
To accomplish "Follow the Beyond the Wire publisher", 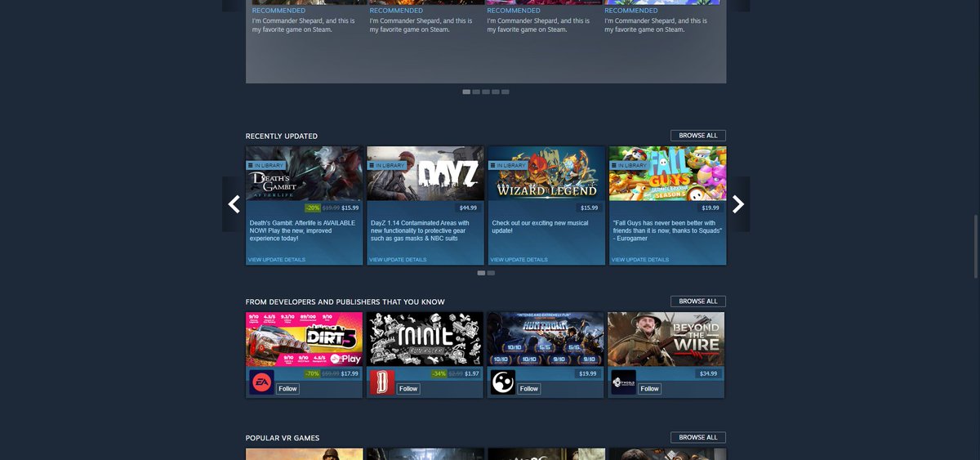I will 650,389.
